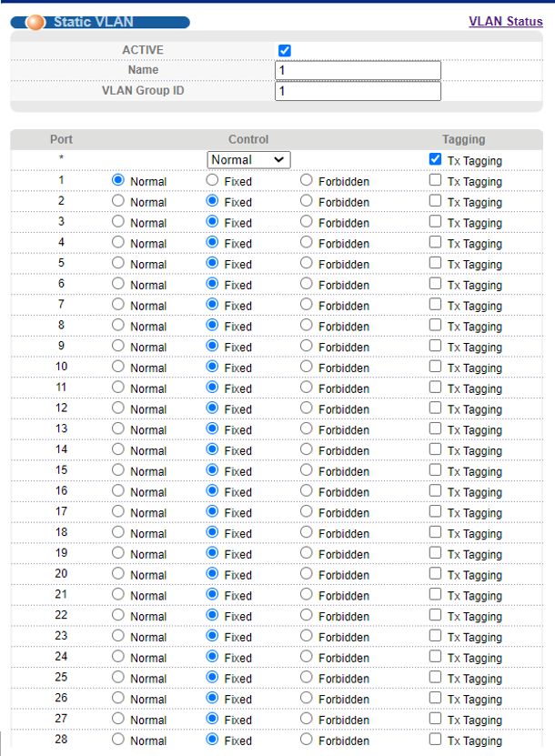
Task: Select Forbidden for port 12
Action: click(307, 408)
